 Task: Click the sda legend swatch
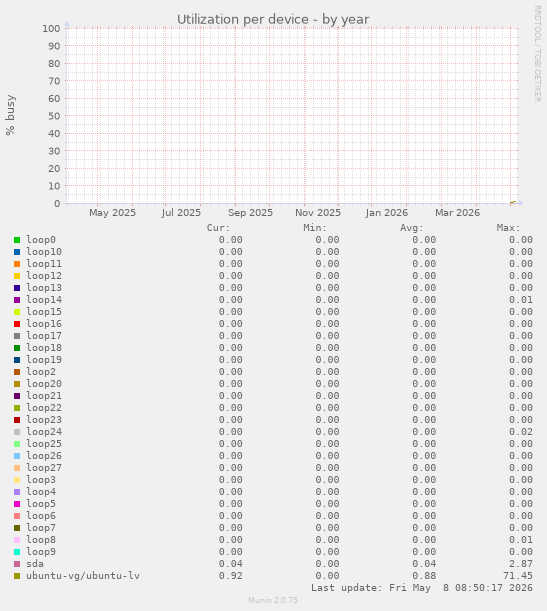pos(17,564)
